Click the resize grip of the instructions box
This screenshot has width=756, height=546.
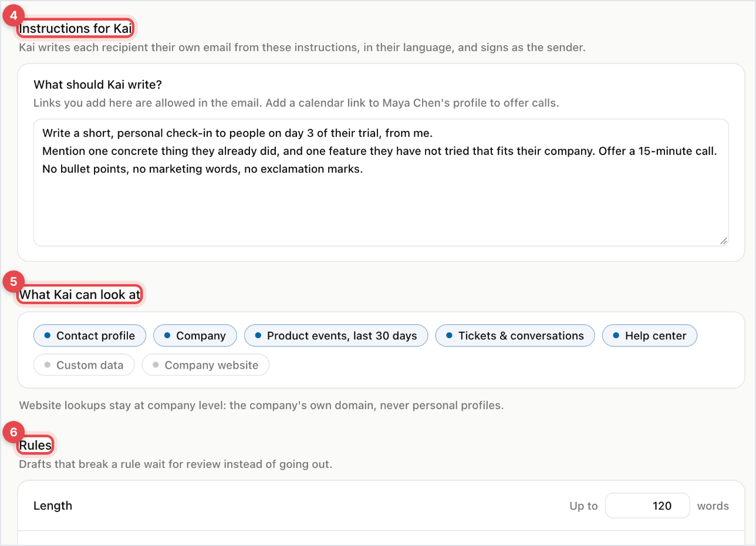pos(723,241)
